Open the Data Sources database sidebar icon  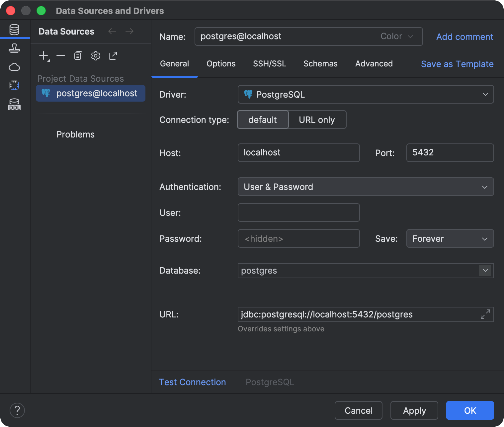tap(14, 30)
